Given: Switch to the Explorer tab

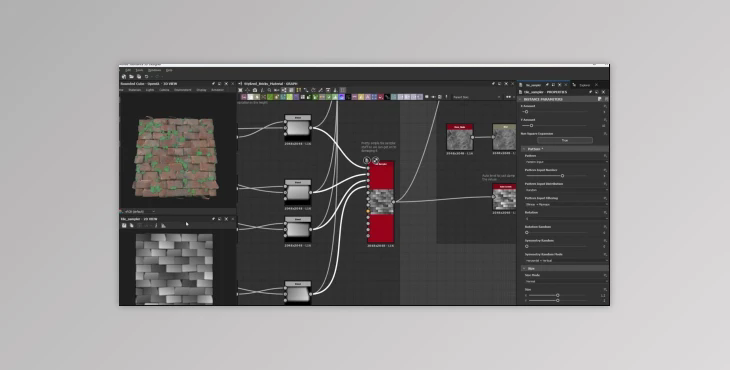Looking at the screenshot, I should 585,85.
